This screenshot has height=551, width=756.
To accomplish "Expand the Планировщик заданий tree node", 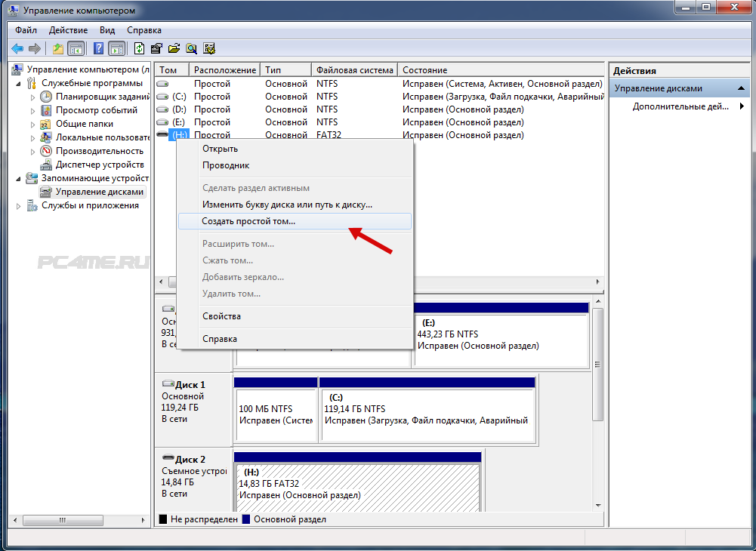I will 32,97.
